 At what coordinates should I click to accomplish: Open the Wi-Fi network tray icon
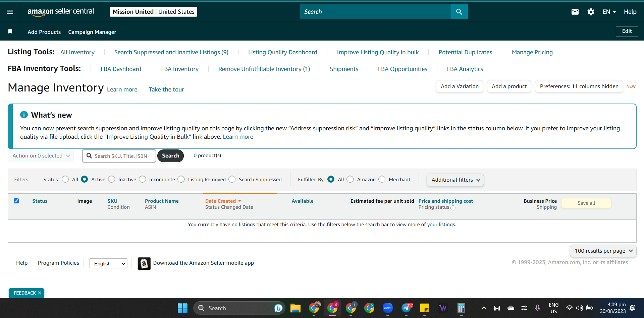(x=569, y=308)
